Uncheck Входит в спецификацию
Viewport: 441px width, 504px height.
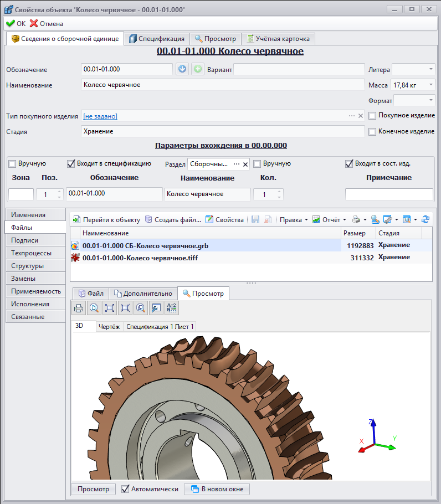(71, 163)
